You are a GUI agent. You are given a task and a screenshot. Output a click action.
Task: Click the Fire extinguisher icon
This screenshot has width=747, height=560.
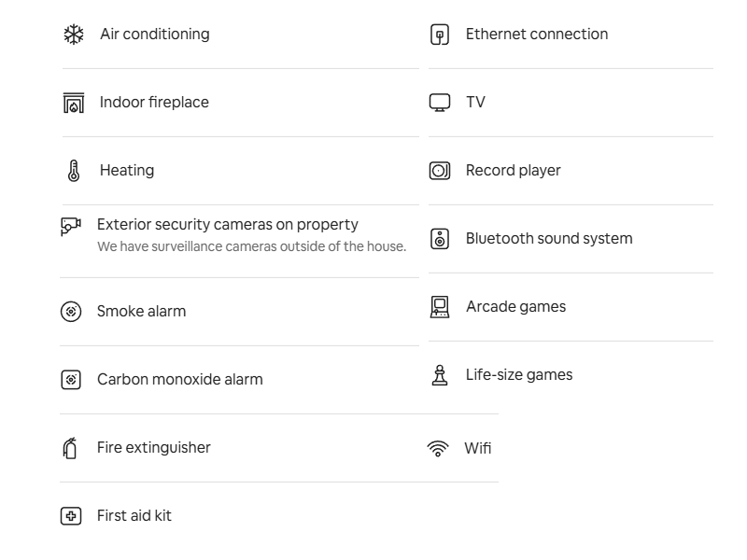70,448
